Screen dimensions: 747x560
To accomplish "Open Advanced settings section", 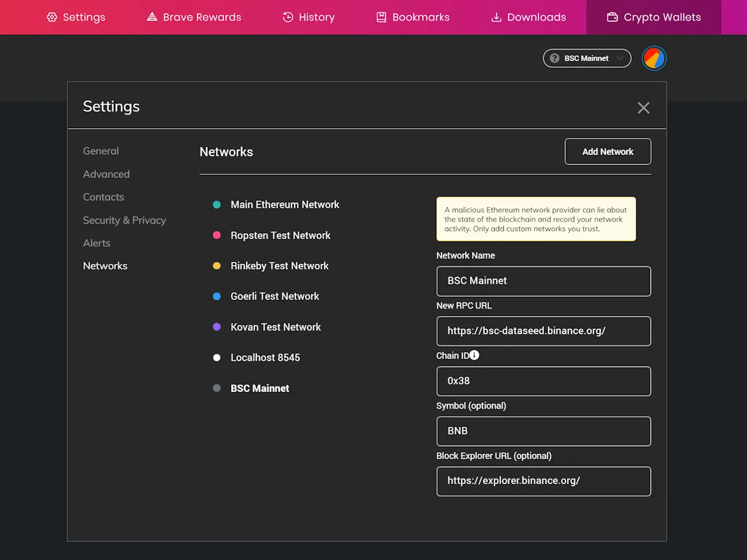I will 106,174.
